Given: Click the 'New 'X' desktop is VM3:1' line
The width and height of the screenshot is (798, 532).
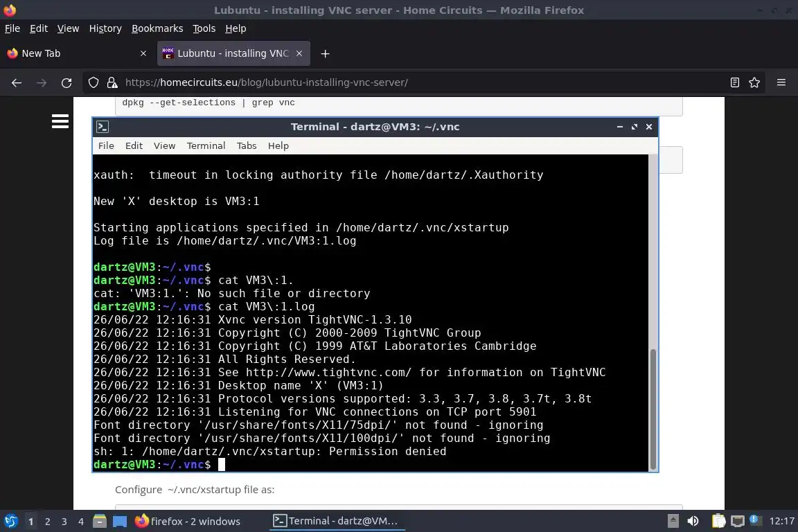Looking at the screenshot, I should (176, 201).
